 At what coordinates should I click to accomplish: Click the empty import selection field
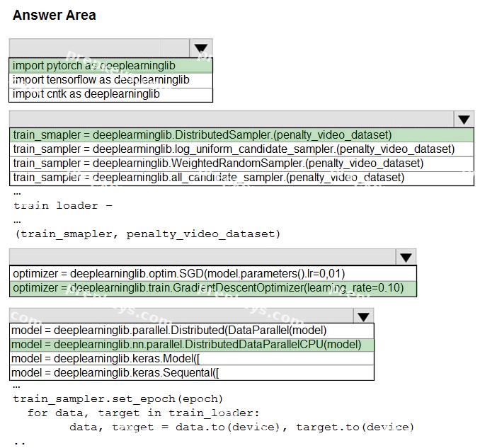(x=100, y=48)
